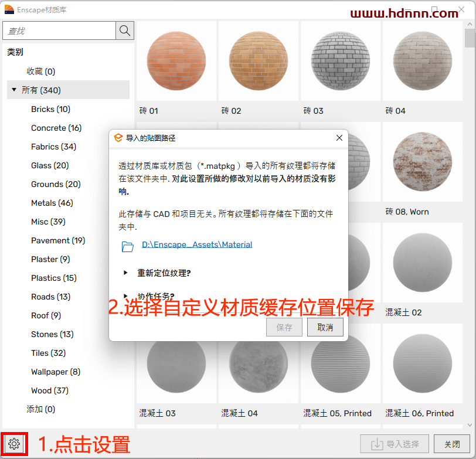Type in the 查找 search field
Screen dimensions: 476x459
point(59,30)
